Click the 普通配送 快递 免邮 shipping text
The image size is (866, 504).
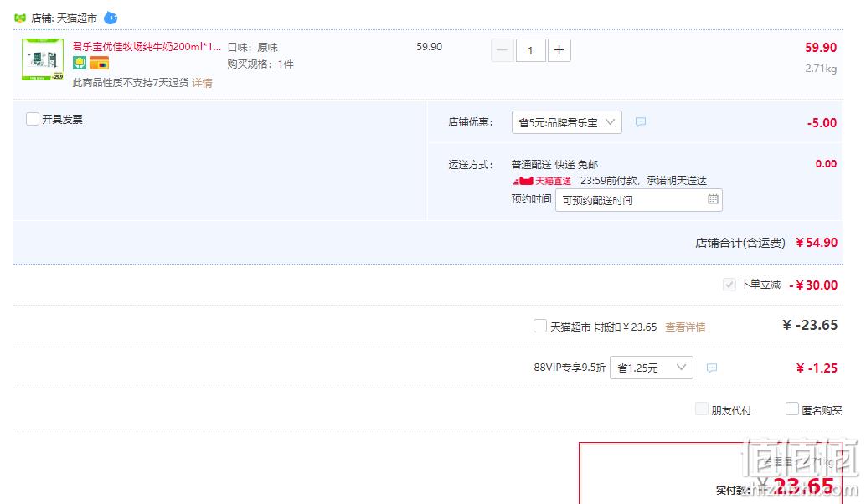click(554, 164)
